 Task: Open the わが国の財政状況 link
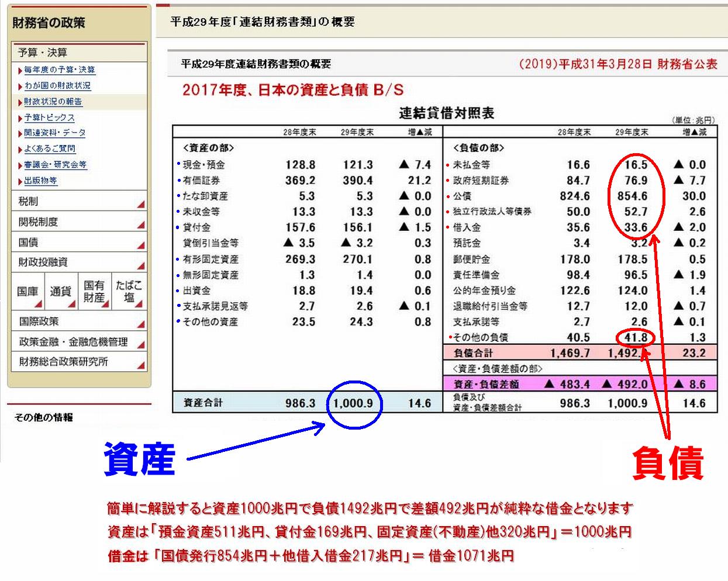click(57, 86)
